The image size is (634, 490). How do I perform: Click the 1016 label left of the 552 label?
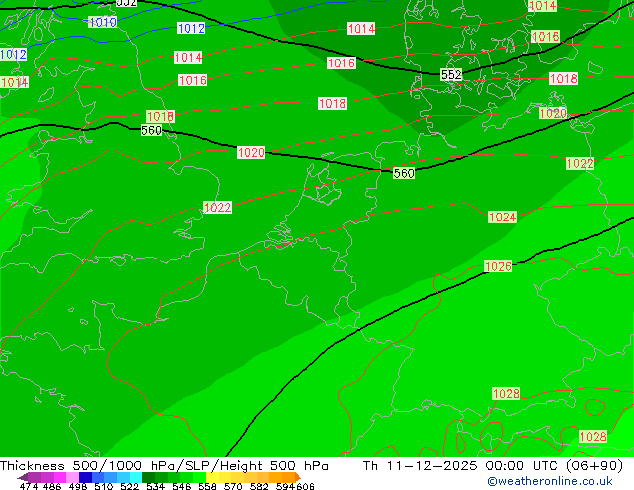[341, 63]
